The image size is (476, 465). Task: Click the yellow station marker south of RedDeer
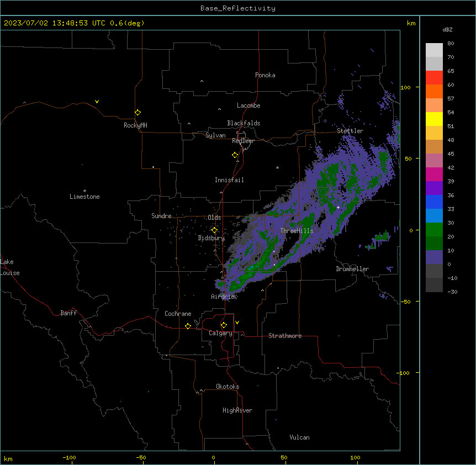coord(235,155)
